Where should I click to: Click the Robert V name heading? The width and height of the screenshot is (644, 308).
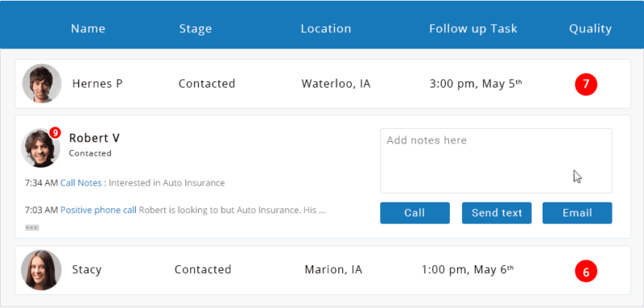(x=94, y=138)
